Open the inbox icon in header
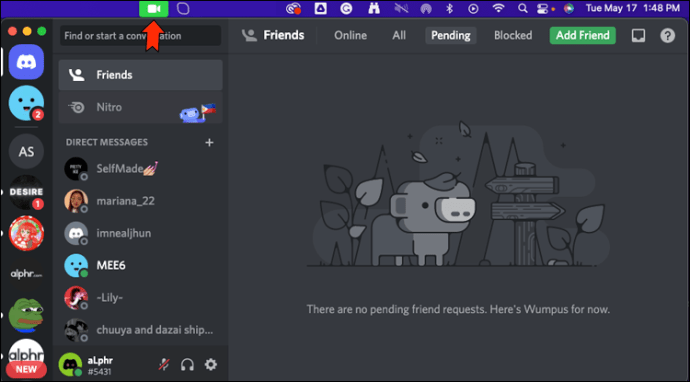This screenshot has height=382, width=690. [x=639, y=36]
